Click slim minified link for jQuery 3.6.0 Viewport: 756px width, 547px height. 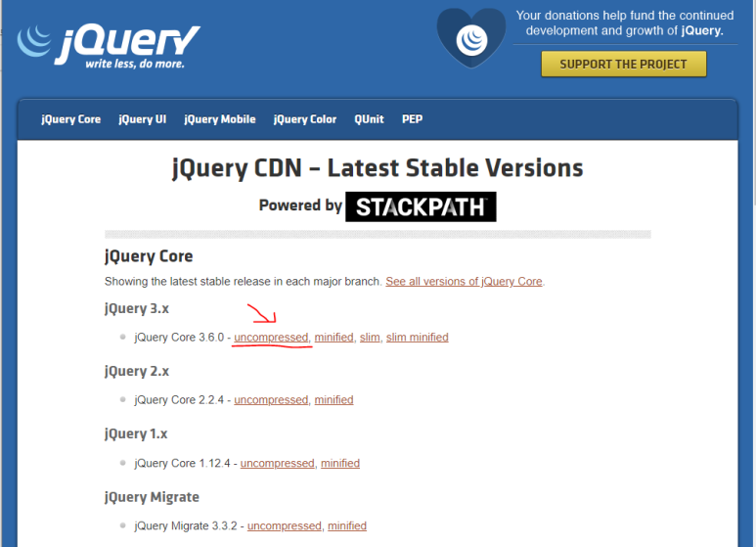point(417,338)
